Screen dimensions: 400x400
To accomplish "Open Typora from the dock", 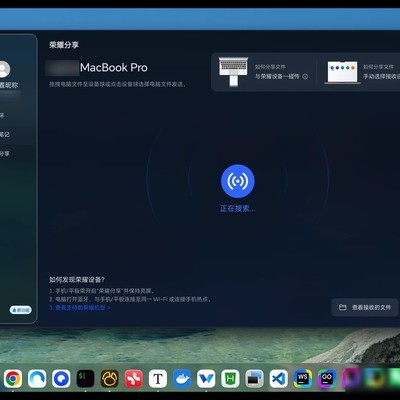I will point(158,379).
